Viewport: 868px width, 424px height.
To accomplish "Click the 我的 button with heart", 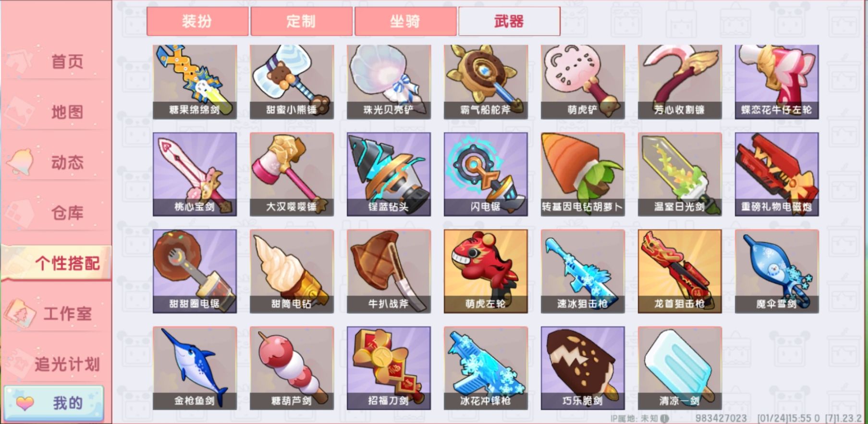I will pos(54,403).
